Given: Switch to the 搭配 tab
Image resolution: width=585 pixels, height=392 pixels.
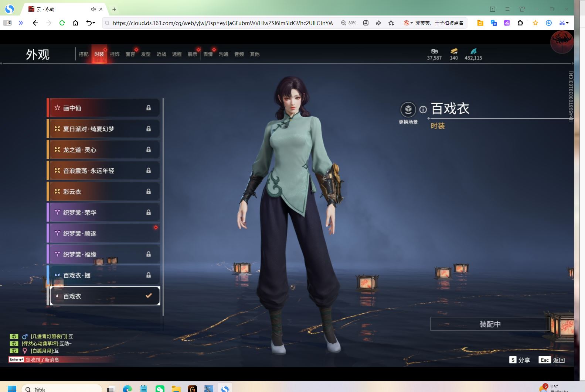Looking at the screenshot, I should pos(84,54).
